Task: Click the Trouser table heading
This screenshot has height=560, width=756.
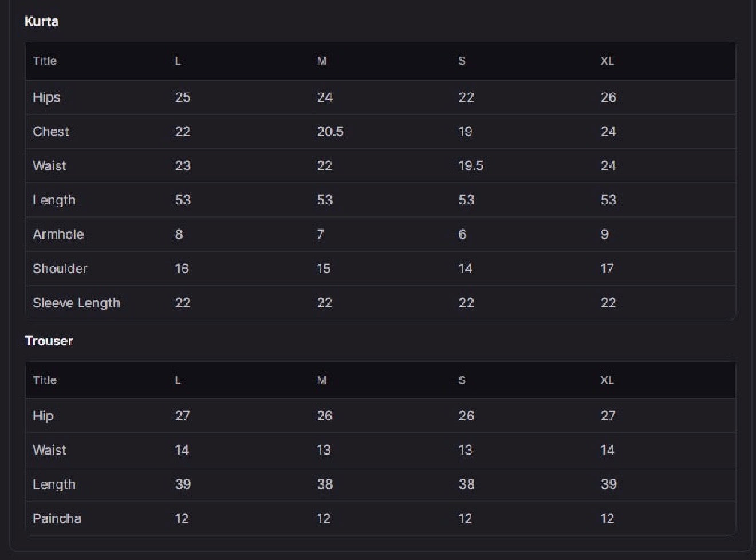Action: 49,341
